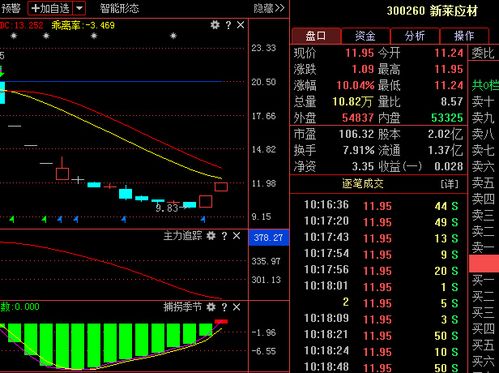Screen dimensions: 499x373
Task: Open the 操作 tab
Action: point(464,36)
